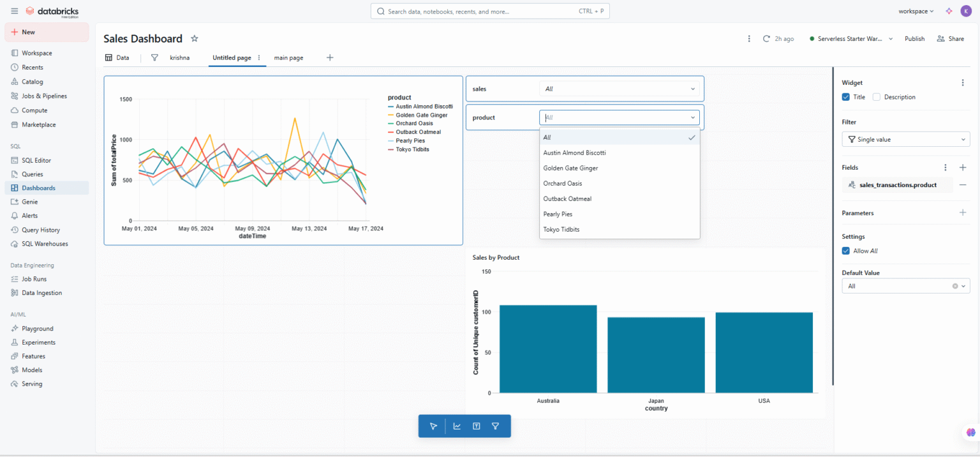Open the Serverless Starter Warehouse dropdown

(850, 38)
